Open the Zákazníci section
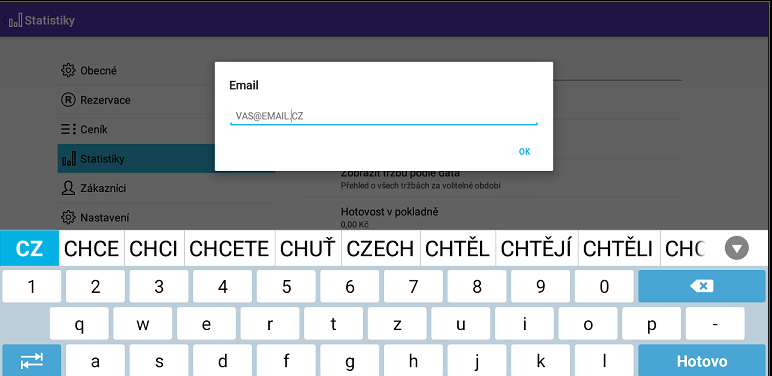This screenshot has width=772, height=376. pyautogui.click(x=166, y=188)
